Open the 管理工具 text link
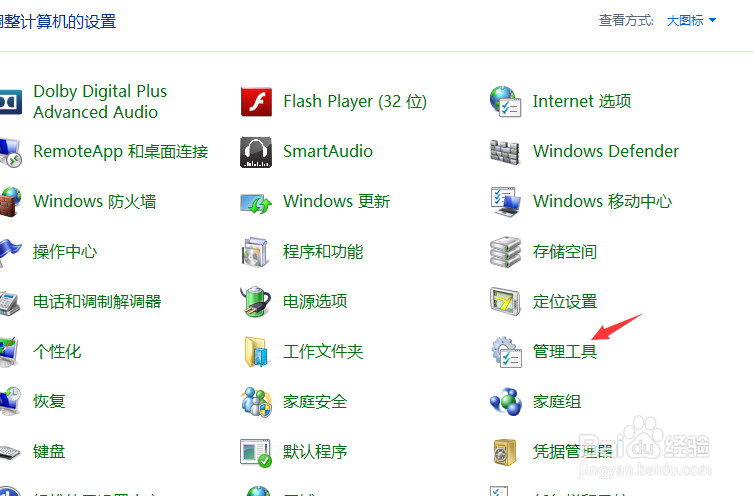 (x=565, y=352)
